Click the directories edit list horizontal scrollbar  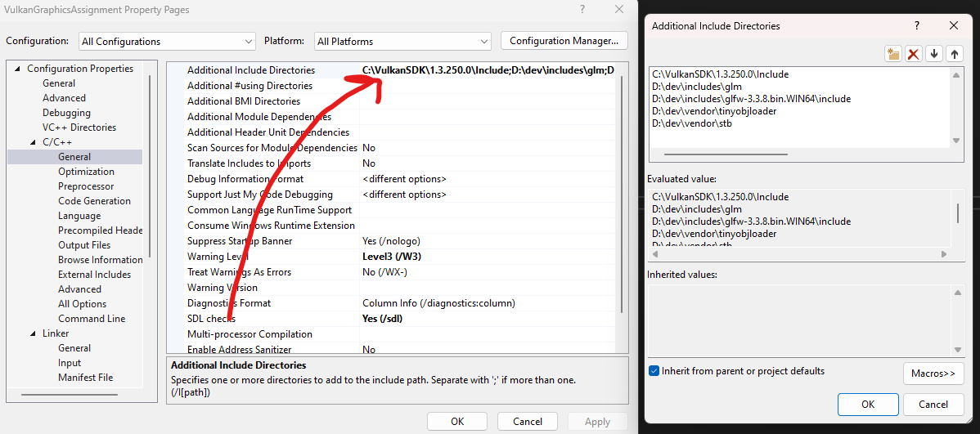pyautogui.click(x=726, y=154)
